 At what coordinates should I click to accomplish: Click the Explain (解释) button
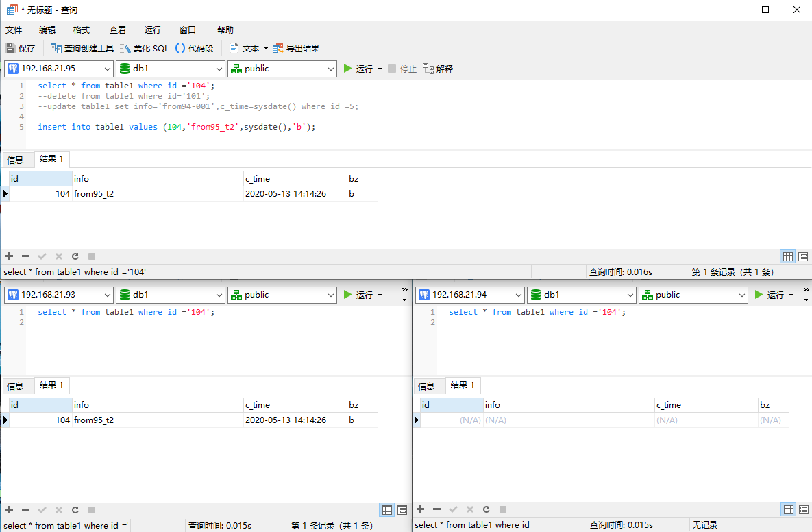coord(438,69)
